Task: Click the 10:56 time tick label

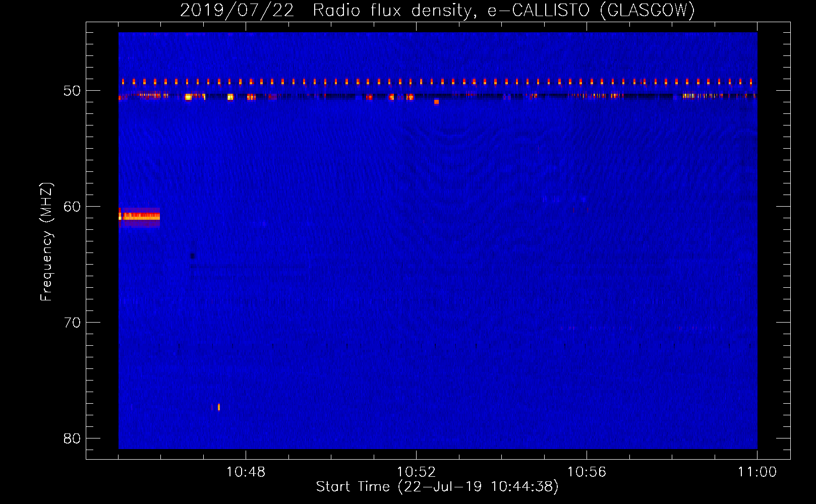Action: click(587, 472)
